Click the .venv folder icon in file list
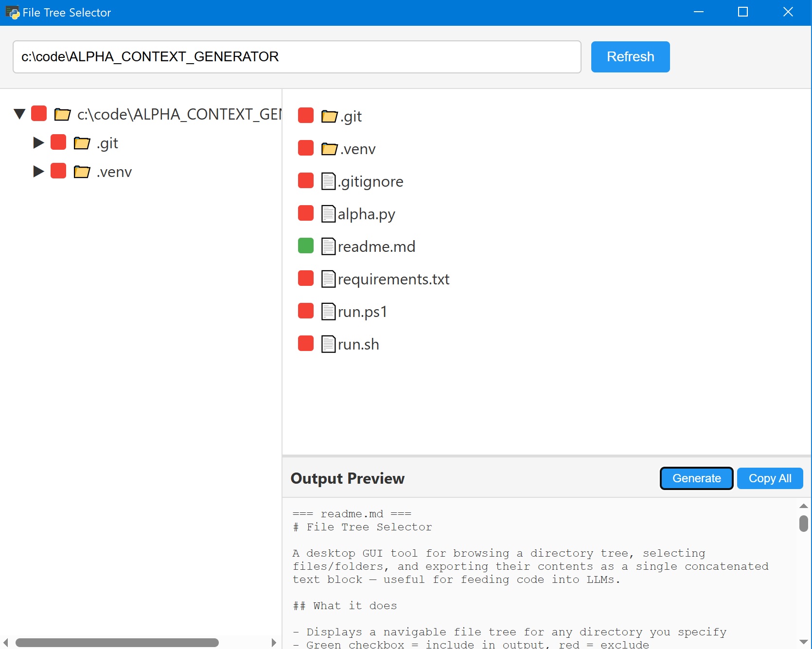 329,149
